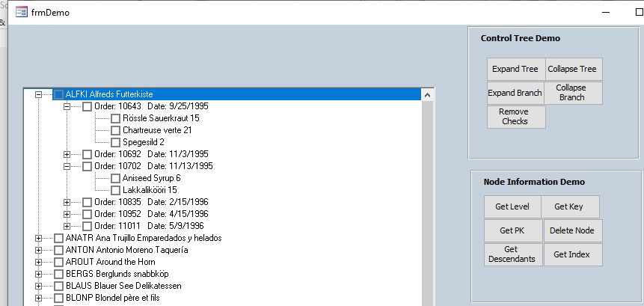Click the Get Index button
Image resolution: width=644 pixels, height=306 pixels.
[573, 254]
